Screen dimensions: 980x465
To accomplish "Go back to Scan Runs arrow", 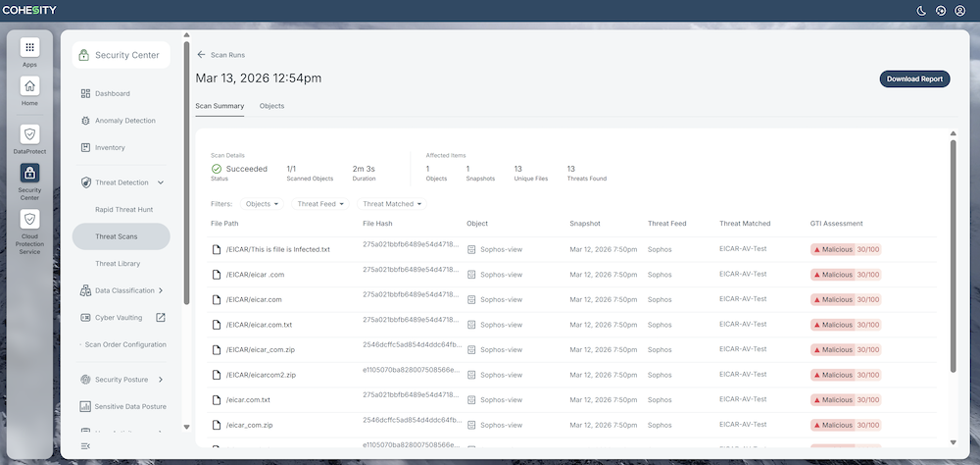I will tap(201, 55).
